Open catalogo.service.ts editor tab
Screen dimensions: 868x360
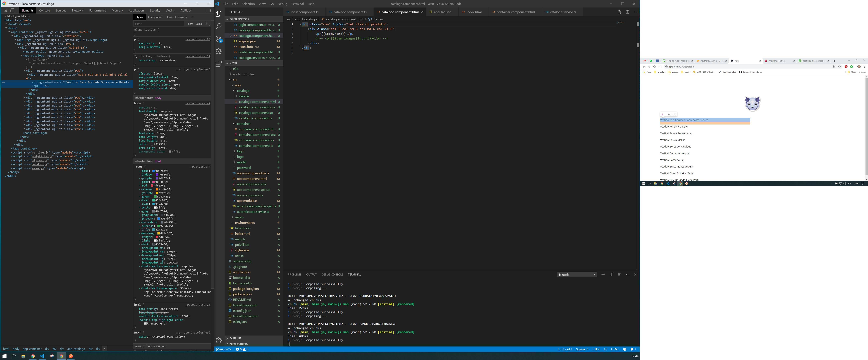pos(563,12)
